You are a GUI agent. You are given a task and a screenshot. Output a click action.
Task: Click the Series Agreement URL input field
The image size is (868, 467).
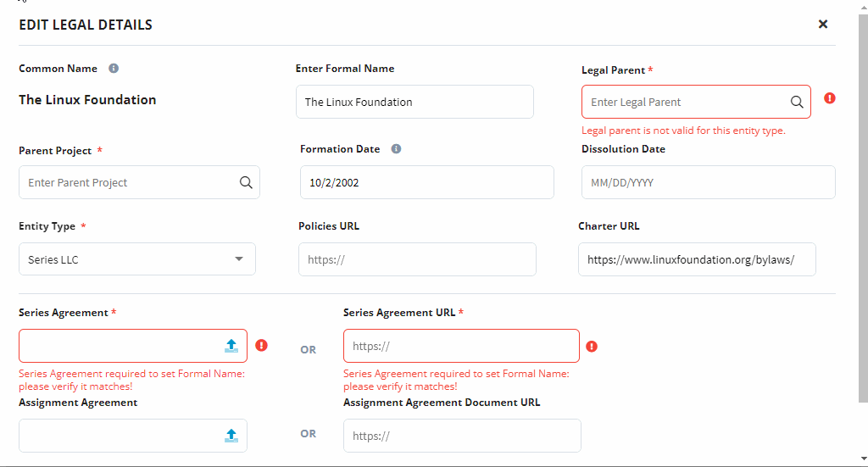point(461,346)
